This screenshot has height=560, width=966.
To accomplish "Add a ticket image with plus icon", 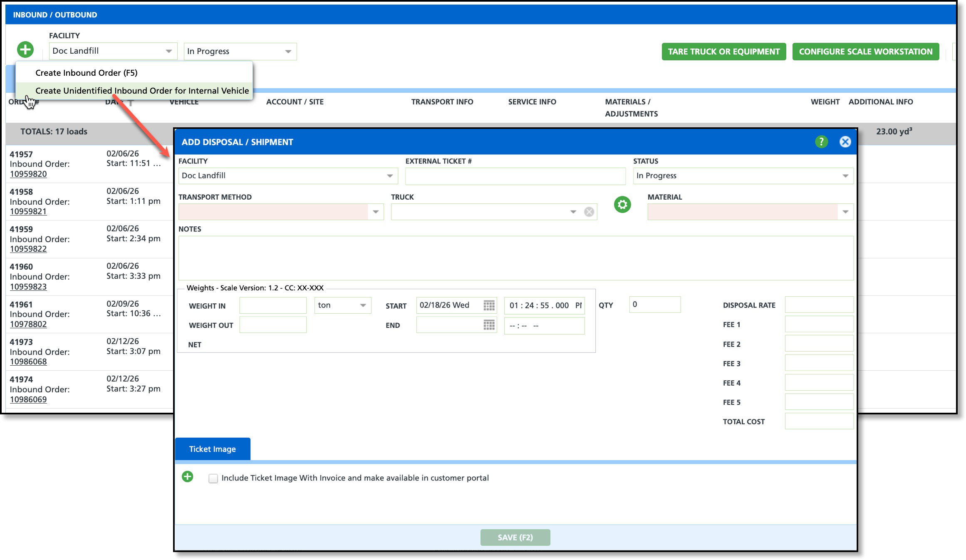I will point(188,477).
